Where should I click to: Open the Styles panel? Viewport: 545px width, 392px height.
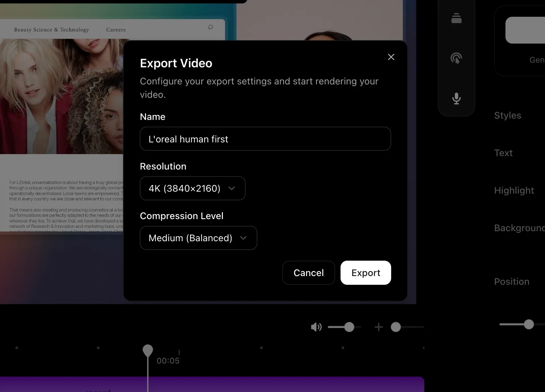pyautogui.click(x=507, y=115)
